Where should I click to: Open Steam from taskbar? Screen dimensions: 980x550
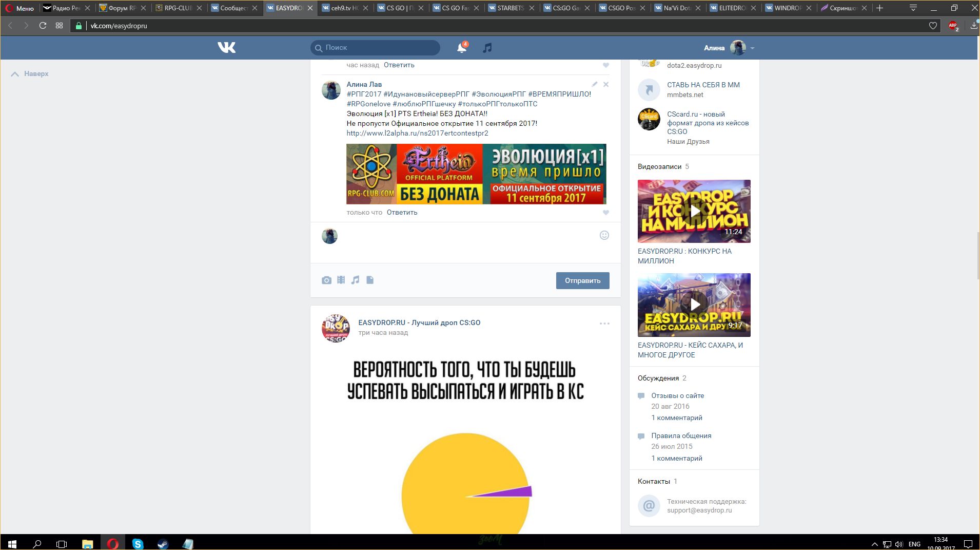pos(163,544)
